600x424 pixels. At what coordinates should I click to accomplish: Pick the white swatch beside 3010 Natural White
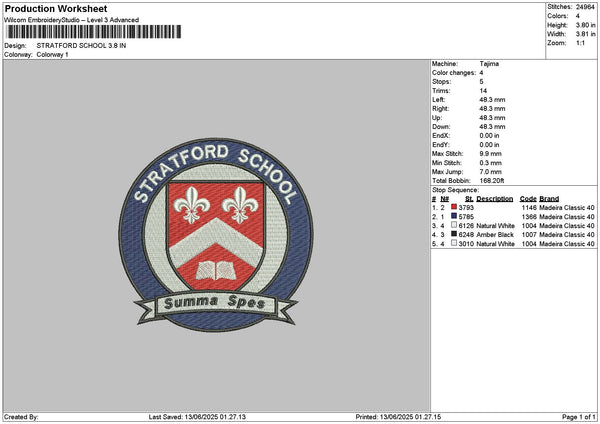point(454,243)
